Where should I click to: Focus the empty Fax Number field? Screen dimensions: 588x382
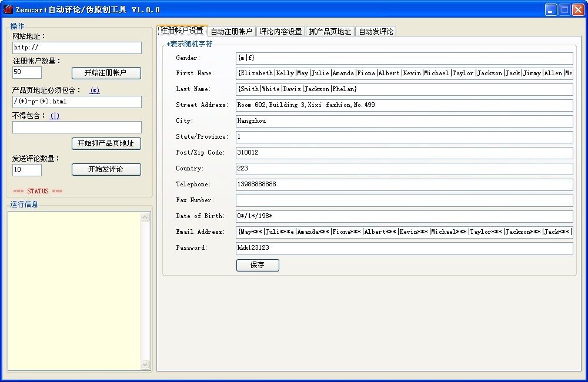[405, 200]
